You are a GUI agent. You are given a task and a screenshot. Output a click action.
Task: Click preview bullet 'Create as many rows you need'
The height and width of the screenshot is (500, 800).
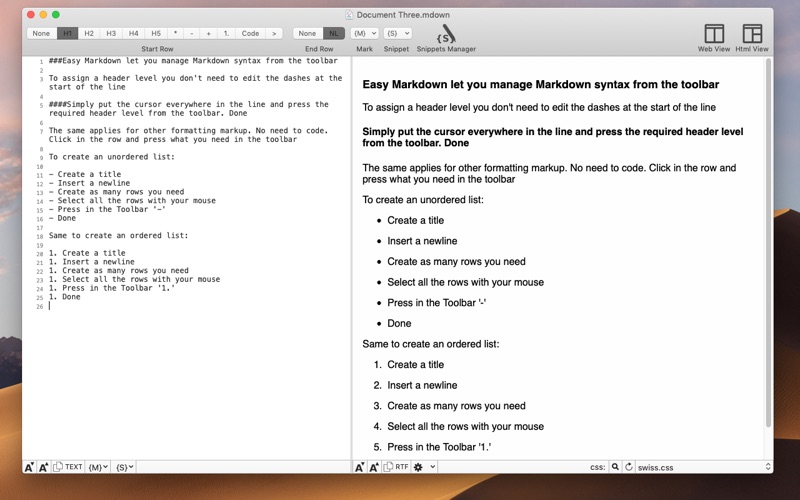coord(456,262)
